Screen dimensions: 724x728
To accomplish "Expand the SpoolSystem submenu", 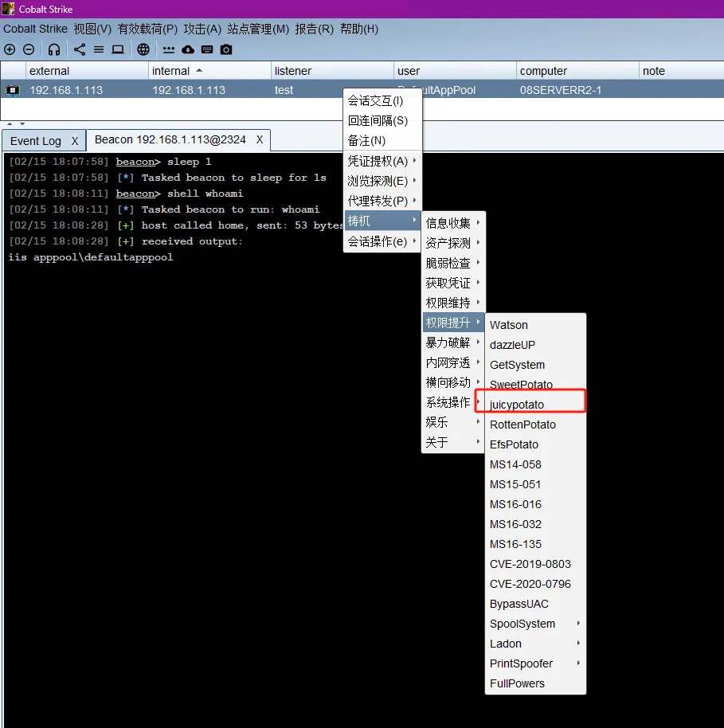I will pyautogui.click(x=535, y=624).
